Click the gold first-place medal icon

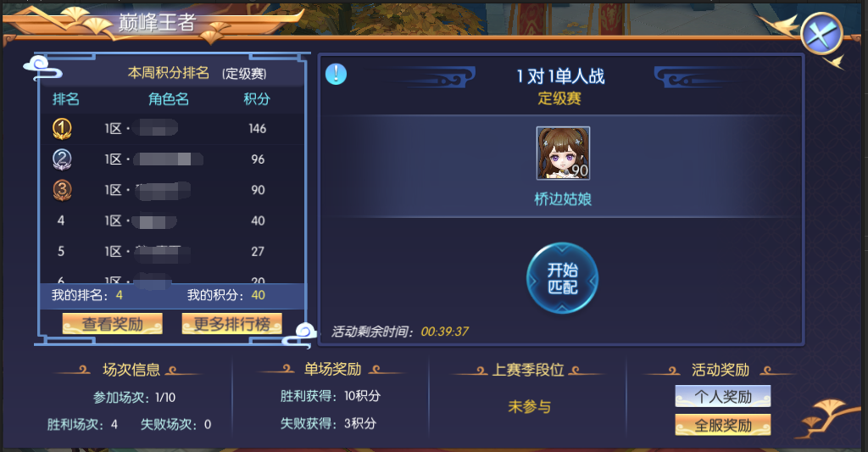coord(62,129)
